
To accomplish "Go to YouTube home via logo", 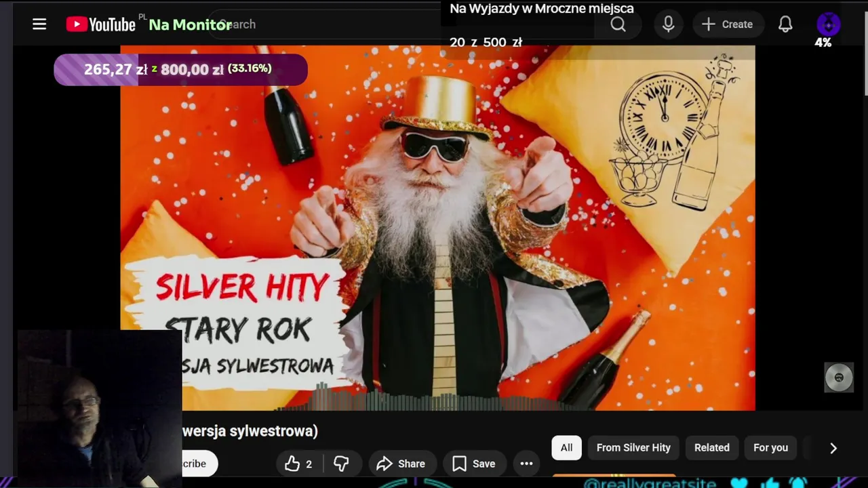I will click(101, 24).
